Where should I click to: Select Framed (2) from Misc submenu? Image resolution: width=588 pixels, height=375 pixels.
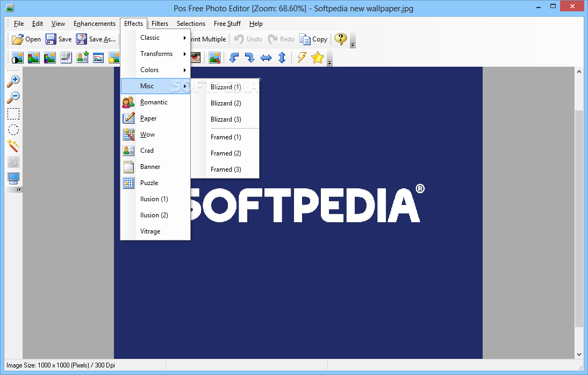[x=225, y=153]
